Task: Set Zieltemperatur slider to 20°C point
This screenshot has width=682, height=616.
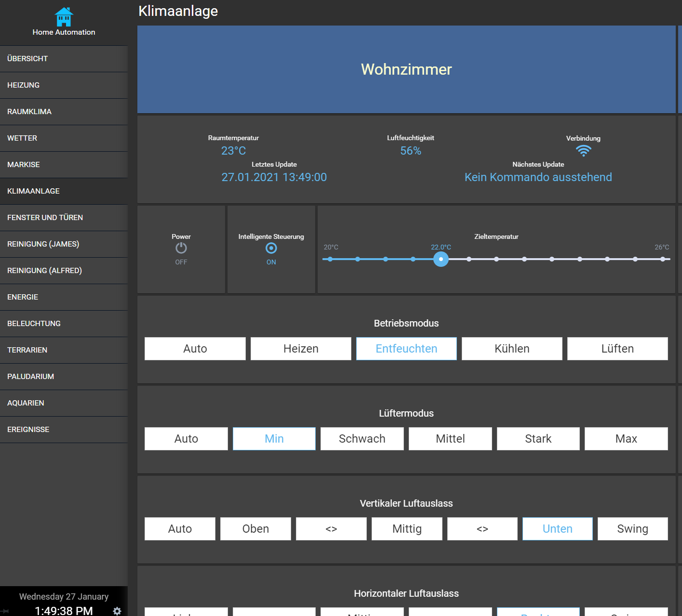Action: 330,259
